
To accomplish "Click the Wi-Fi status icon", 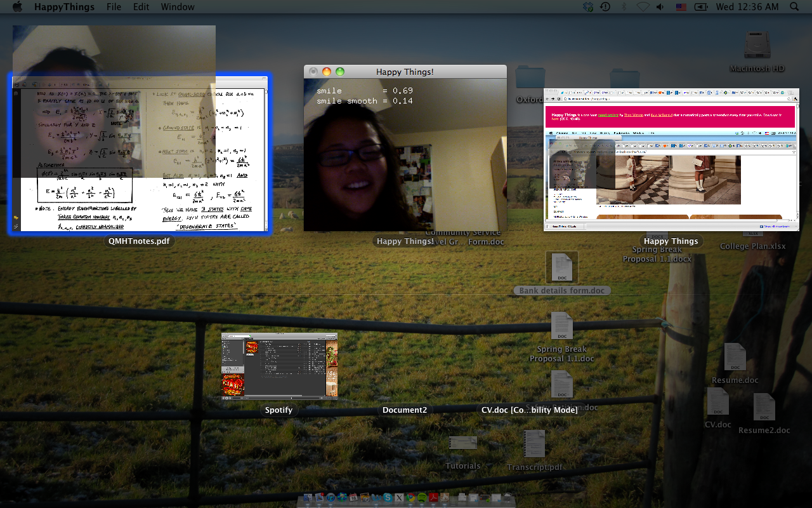I will click(643, 7).
